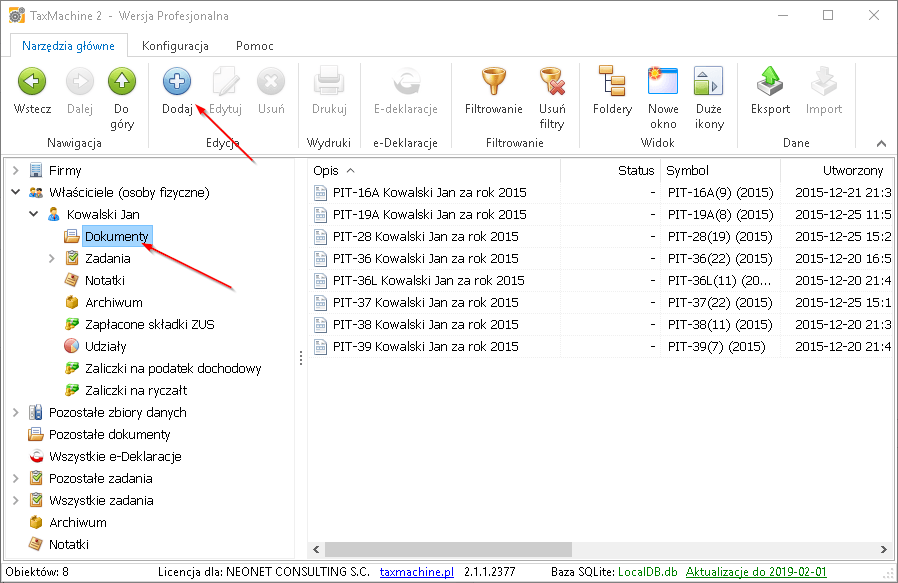Image resolution: width=898 pixels, height=583 pixels.
Task: Click the Eksport icon
Action: (x=770, y=82)
